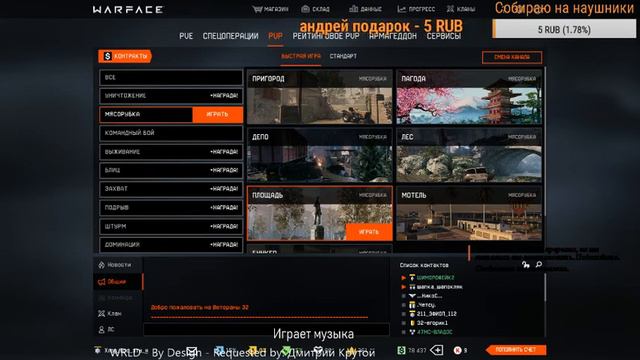
Task: Choose the Лес map thumbnail
Action: (x=469, y=156)
